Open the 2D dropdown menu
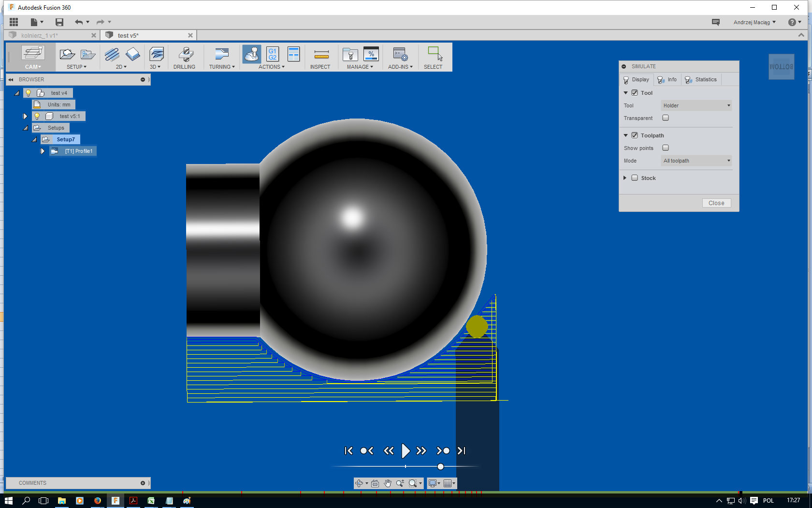Screen dimensions: 812x508 pos(121,67)
